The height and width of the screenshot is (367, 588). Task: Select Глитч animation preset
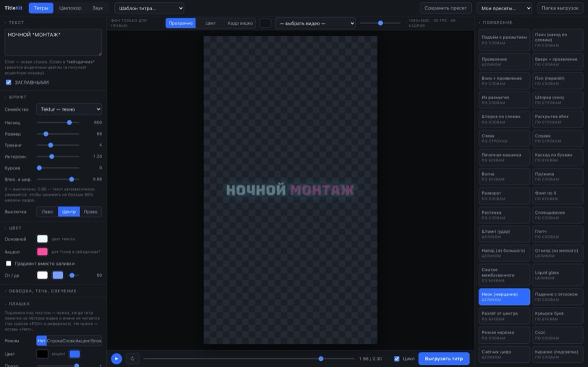point(558,234)
